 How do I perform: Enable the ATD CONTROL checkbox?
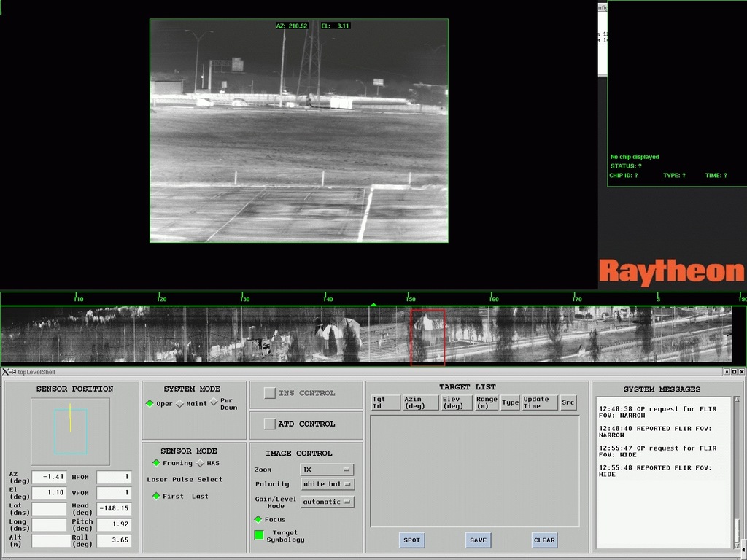coord(269,424)
